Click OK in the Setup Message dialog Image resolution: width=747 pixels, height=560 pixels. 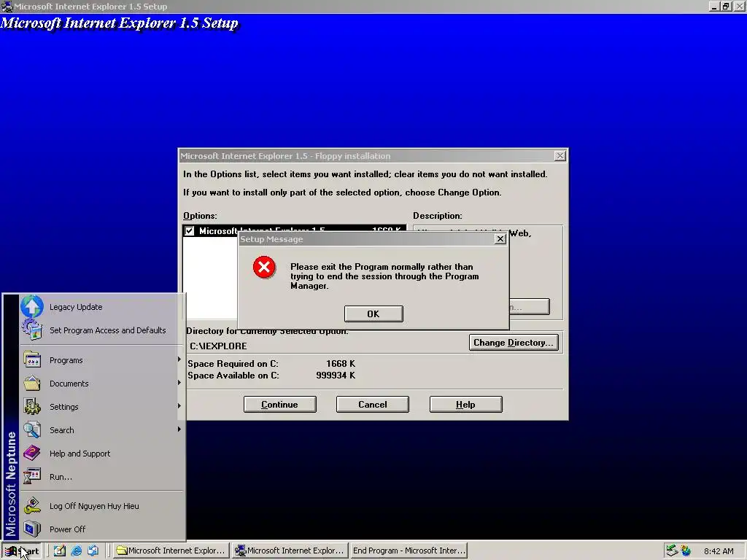373,314
